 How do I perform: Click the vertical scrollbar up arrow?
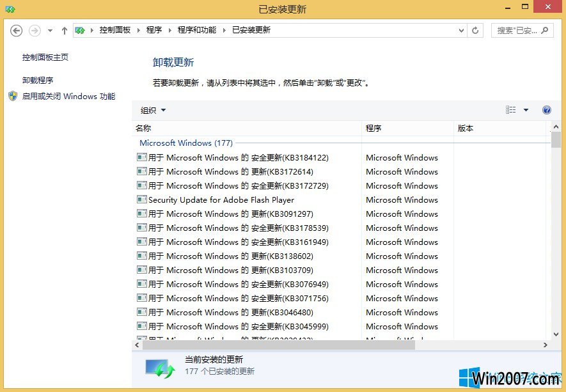(556, 127)
